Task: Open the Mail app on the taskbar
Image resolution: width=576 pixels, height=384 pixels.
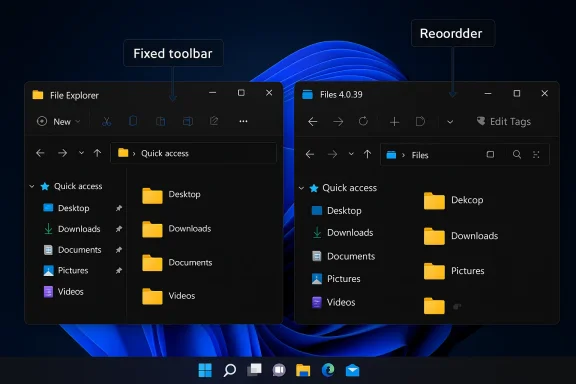Action: pos(352,370)
